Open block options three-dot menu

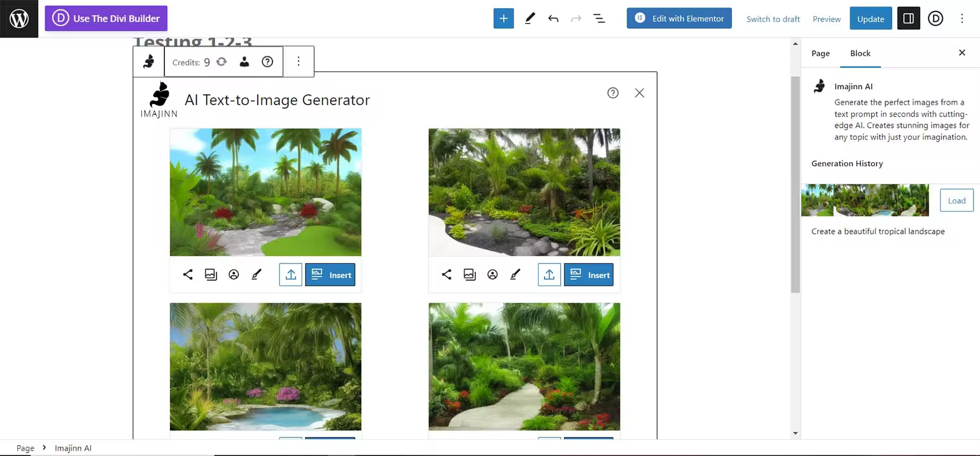298,61
